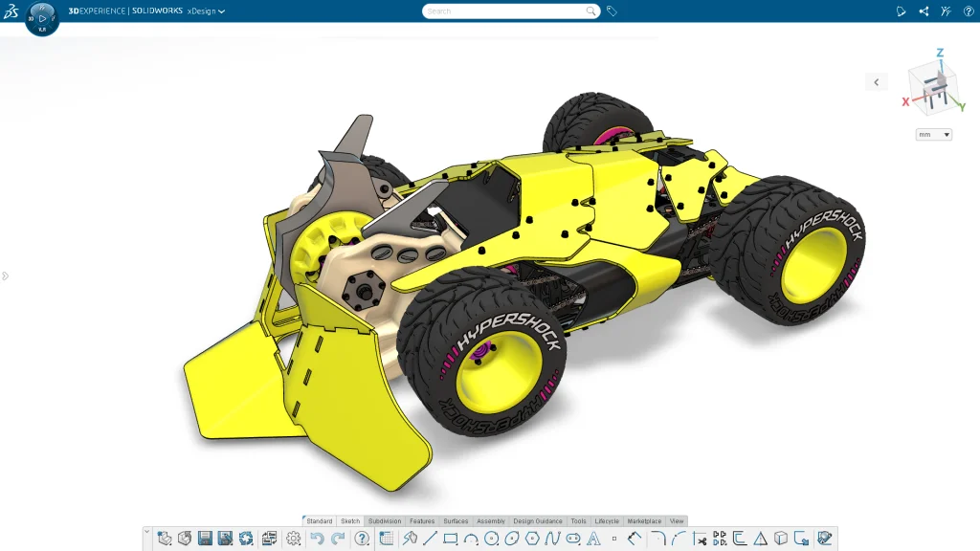Switch to the Features tab
This screenshot has height=551, width=980.
422,520
